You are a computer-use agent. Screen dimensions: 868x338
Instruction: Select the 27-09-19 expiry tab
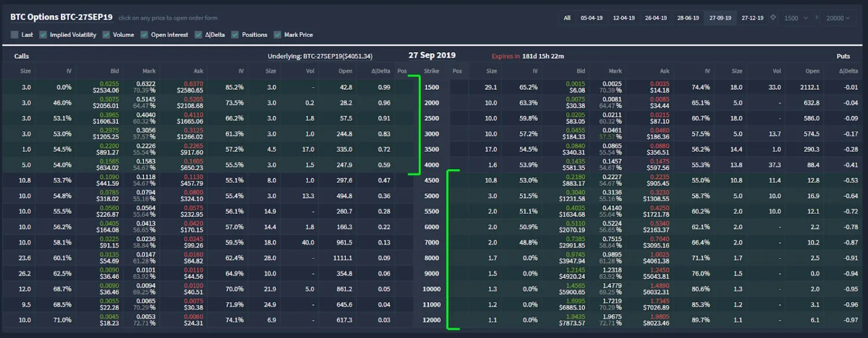pyautogui.click(x=720, y=18)
